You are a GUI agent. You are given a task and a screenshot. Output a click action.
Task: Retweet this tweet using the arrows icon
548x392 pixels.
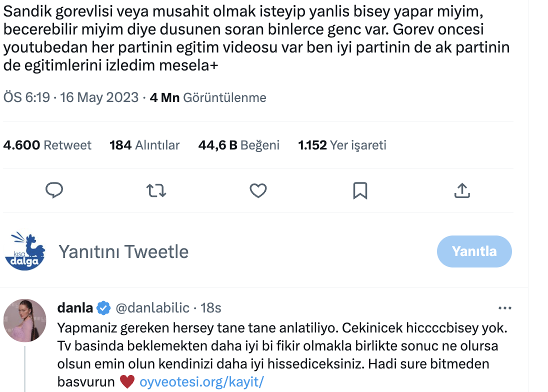(156, 190)
